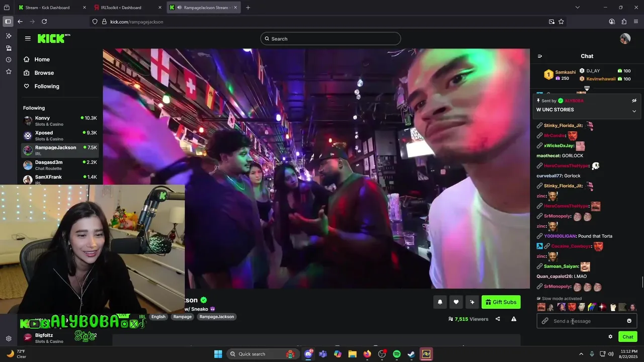The width and height of the screenshot is (644, 362).
Task: Expand the pinned W UNC STORIES message
Action: [634, 111]
